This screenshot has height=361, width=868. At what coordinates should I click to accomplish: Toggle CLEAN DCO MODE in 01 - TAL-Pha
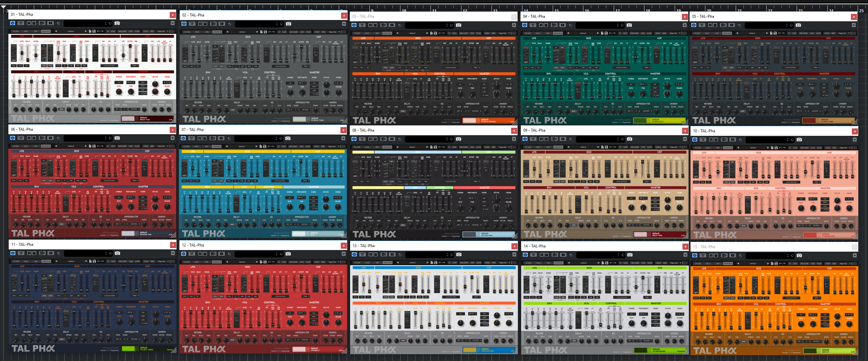point(109,66)
